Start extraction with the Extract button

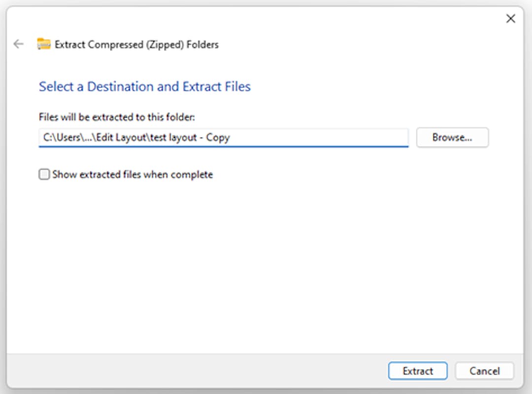pos(418,371)
